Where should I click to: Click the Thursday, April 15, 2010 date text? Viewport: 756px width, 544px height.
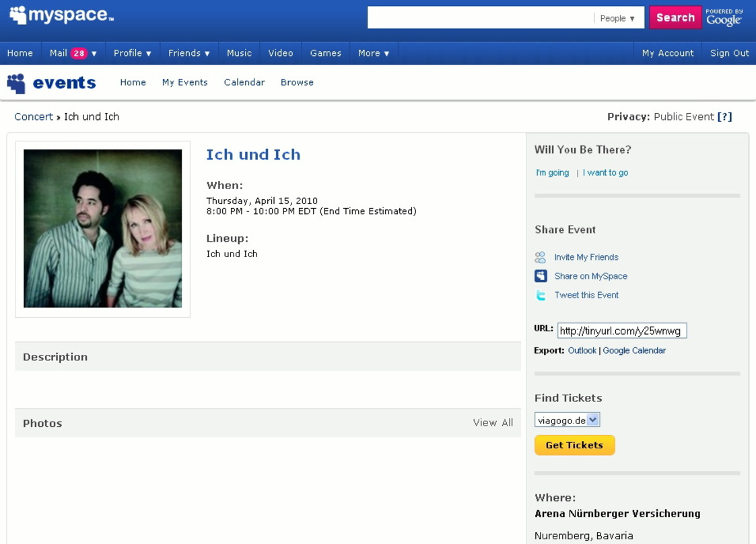(x=262, y=201)
